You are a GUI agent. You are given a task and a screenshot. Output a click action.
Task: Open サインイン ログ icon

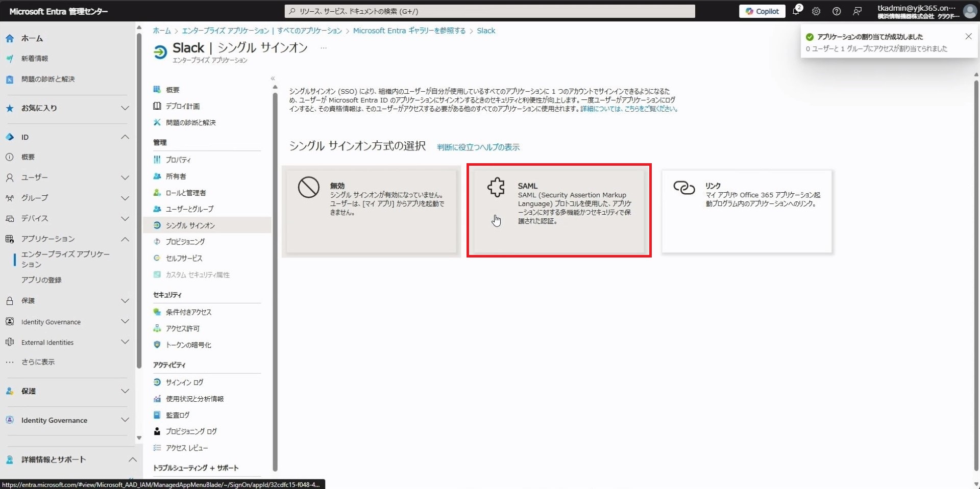[157, 382]
